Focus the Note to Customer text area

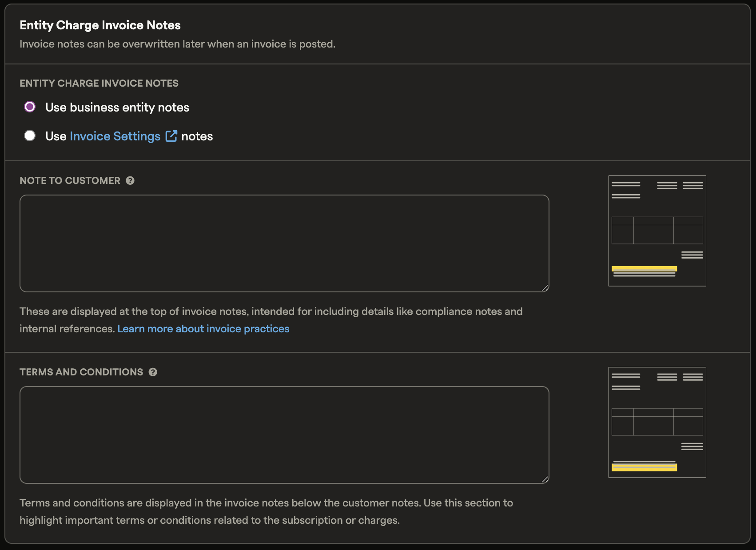284,243
